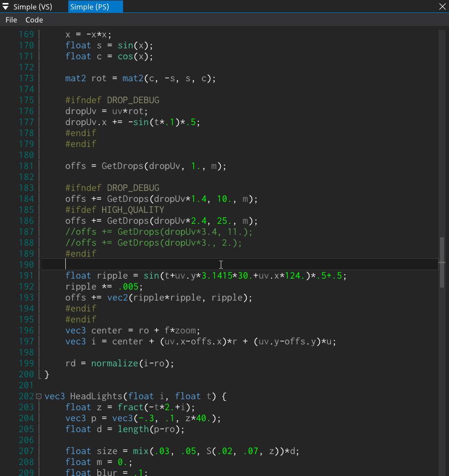Screen dimensions: 449x476
Task: Click the 'dropUv.x += -sin' line
Action: tap(133, 122)
